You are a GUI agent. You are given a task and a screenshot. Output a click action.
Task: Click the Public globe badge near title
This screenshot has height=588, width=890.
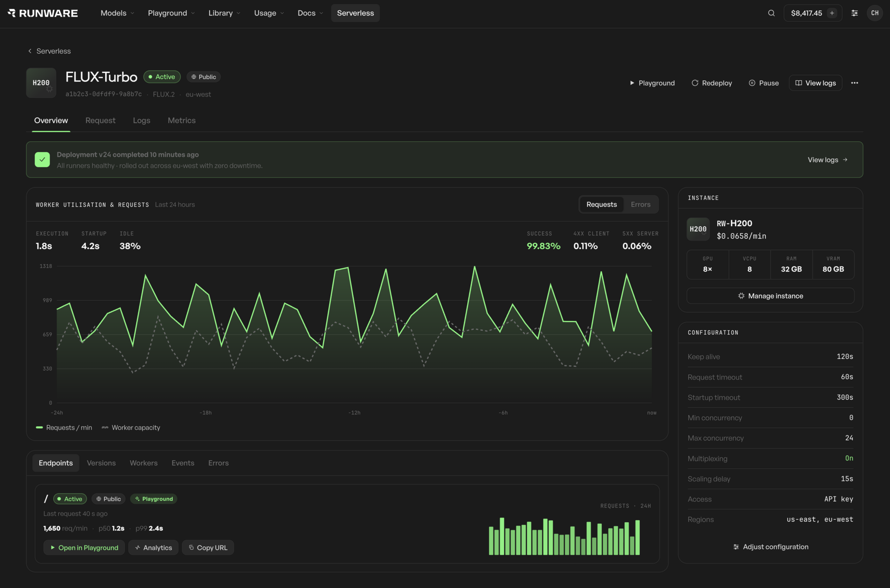click(x=203, y=77)
